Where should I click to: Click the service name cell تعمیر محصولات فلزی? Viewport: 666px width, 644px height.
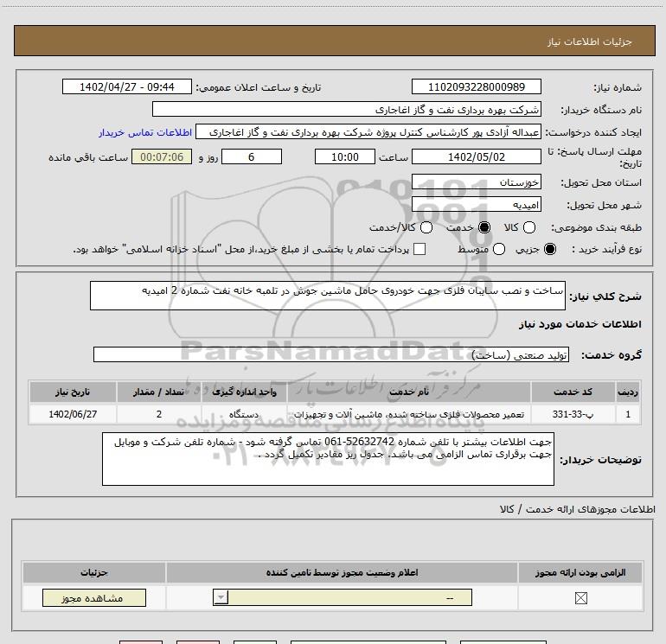click(408, 414)
